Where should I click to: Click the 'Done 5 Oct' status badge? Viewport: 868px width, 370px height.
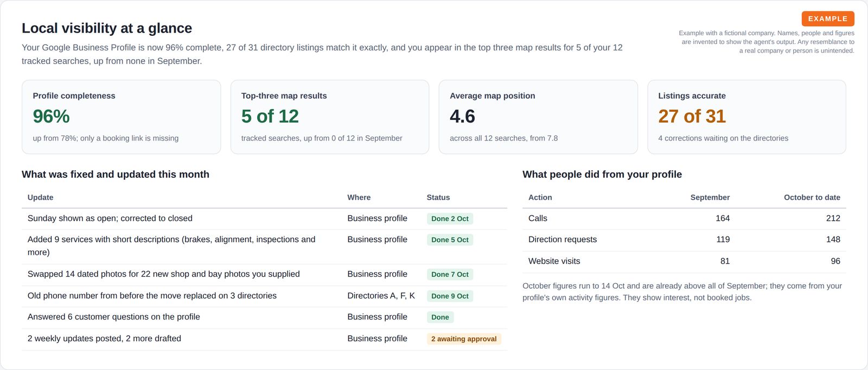450,240
